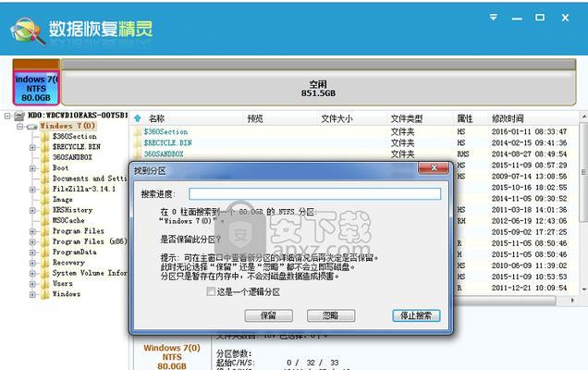588x370 pixels.
Task: Click the bottom Windows 7(0) NTFS partition label
Action: click(172, 356)
